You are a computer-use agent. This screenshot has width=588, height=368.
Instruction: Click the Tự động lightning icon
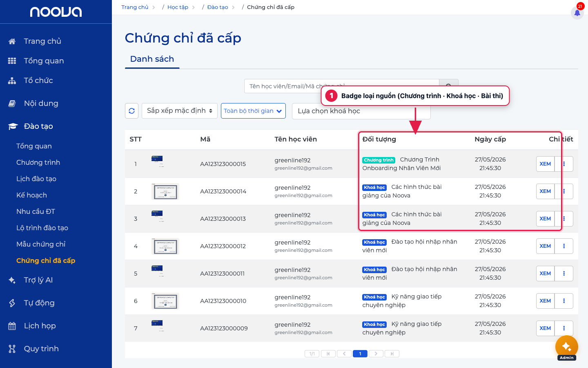[12, 303]
